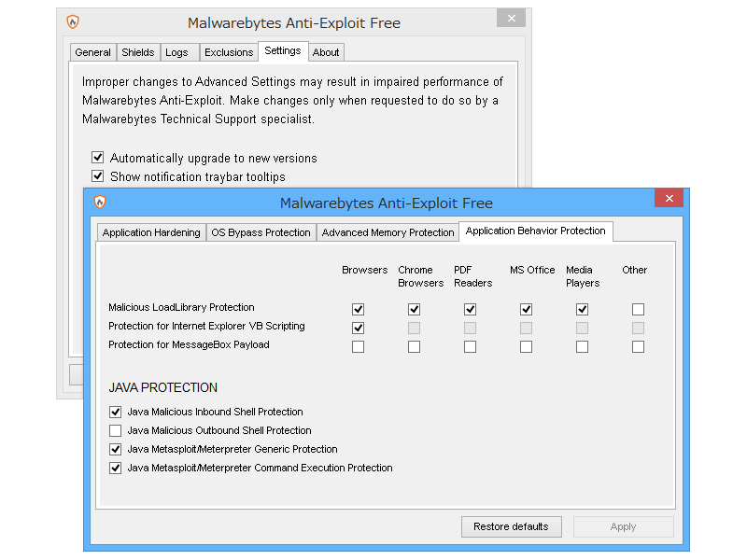Viewport: 747px width, 560px height.
Task: Uncheck Malicious LoadLibrary Protection for Media Players
Action: pyautogui.click(x=582, y=310)
